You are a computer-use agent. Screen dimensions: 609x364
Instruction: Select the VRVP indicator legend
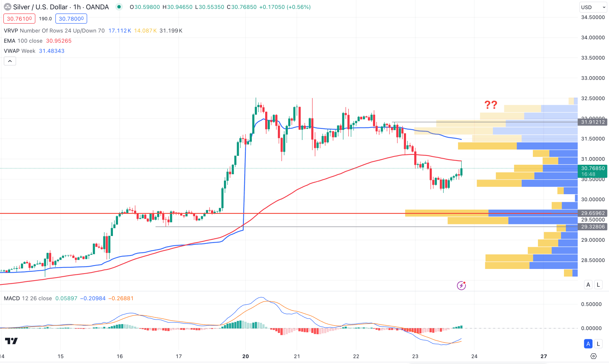pos(54,31)
